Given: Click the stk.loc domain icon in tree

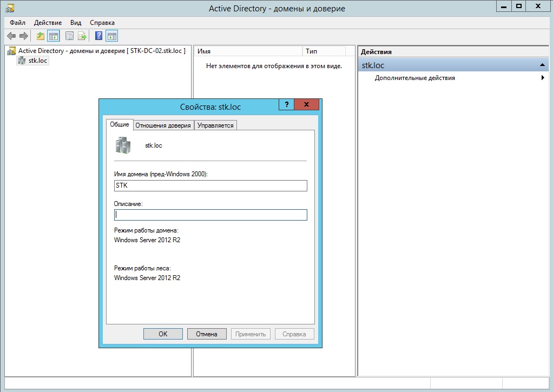Looking at the screenshot, I should coord(22,61).
